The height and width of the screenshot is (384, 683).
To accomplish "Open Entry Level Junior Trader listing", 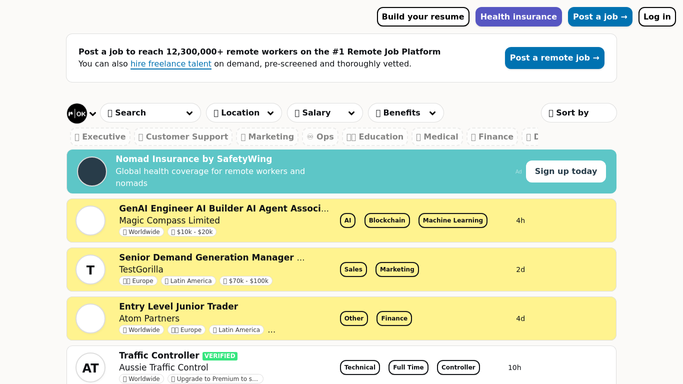I will pyautogui.click(x=179, y=307).
